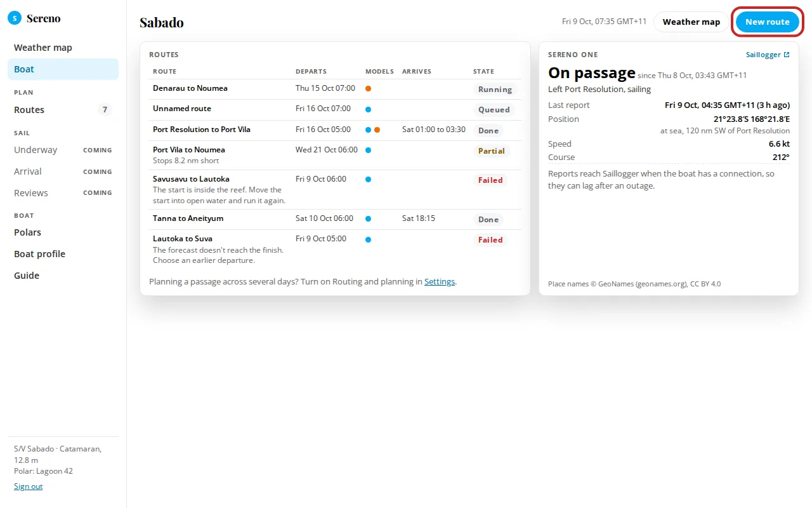Click the course value 212°
Viewport: 812px width, 508px height.
point(781,157)
